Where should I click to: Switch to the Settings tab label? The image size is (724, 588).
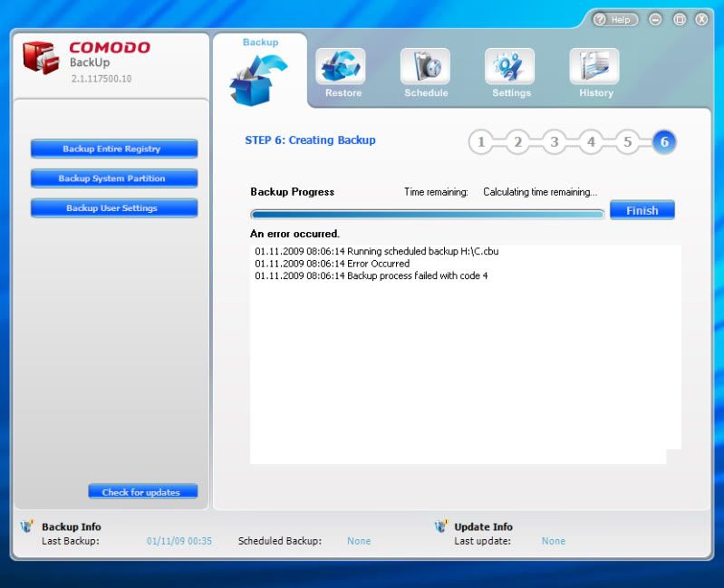coord(512,92)
